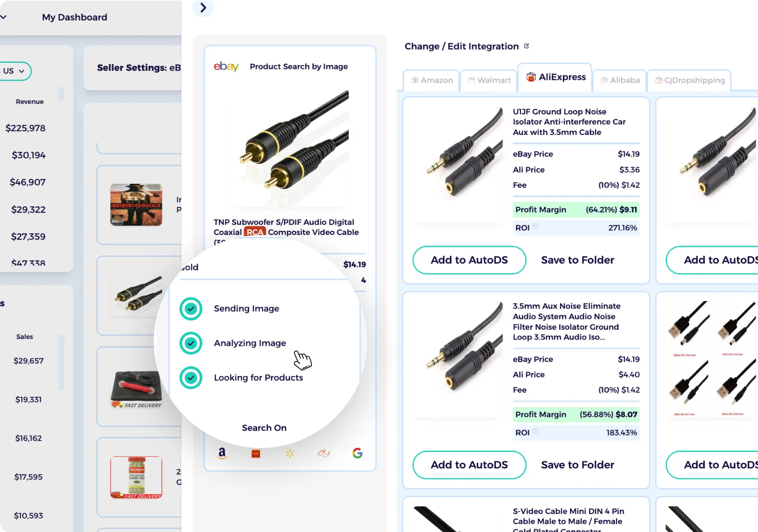Click Looking for Products checkmark icon
Viewport: 758px width, 532px height.
click(191, 377)
